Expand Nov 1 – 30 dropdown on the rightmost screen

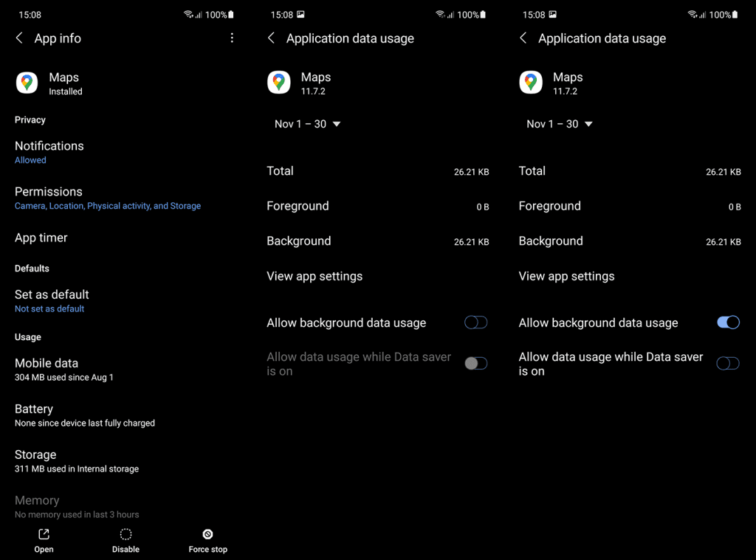point(559,124)
